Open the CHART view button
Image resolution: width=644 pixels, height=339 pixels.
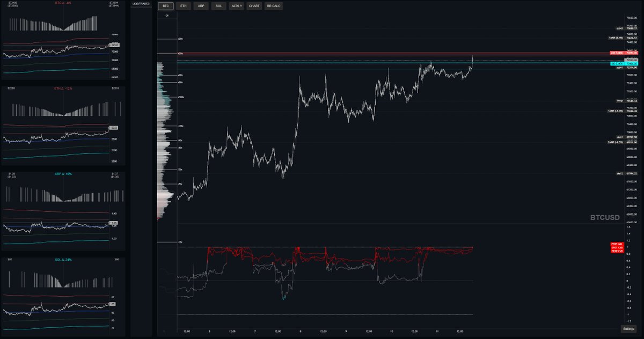point(254,6)
